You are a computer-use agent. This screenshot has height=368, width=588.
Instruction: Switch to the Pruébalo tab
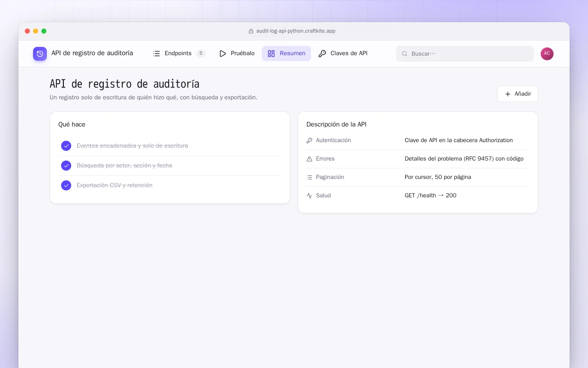click(237, 53)
